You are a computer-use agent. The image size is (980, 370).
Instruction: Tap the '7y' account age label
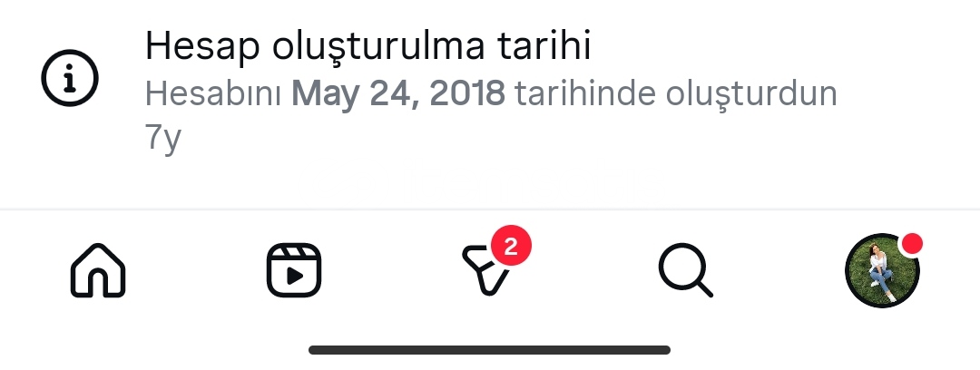pyautogui.click(x=162, y=138)
